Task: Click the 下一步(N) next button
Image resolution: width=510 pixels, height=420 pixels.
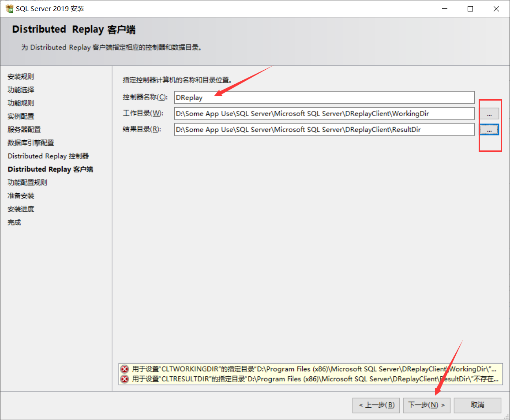Action: [x=427, y=405]
